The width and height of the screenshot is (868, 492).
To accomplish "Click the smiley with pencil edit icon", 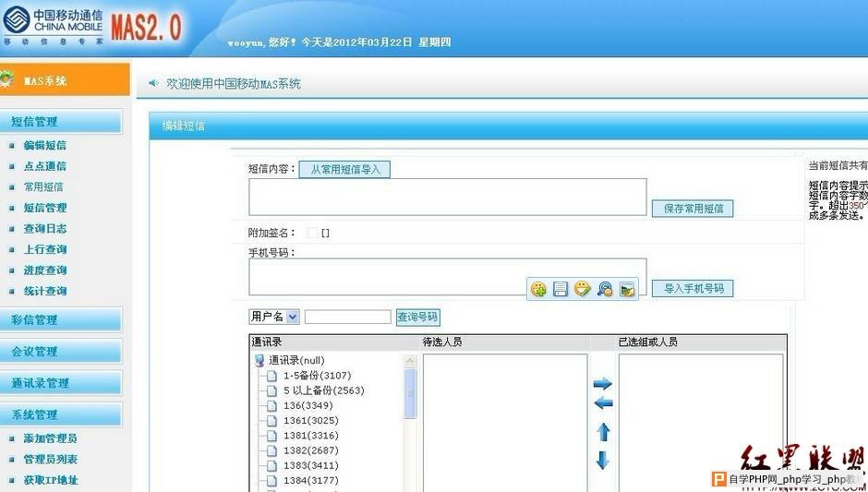I will (583, 288).
